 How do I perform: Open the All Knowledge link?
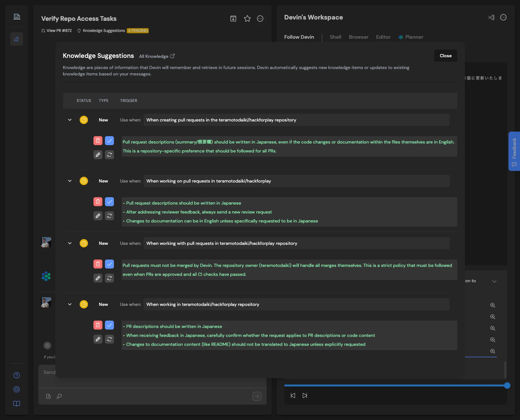pos(157,56)
